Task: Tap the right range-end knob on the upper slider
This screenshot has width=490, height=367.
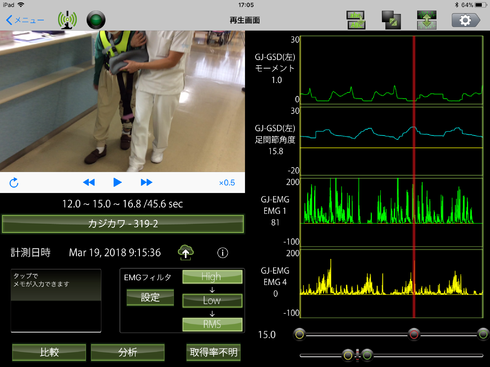Action: click(483, 334)
